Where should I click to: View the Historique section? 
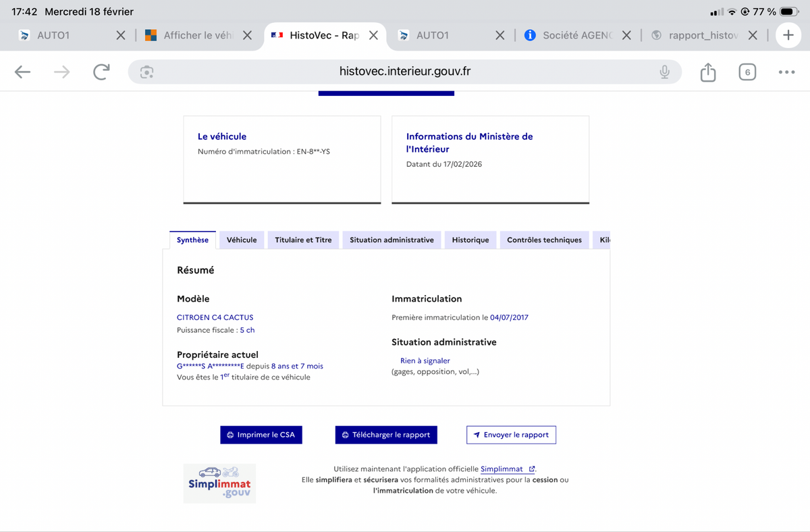tap(470, 240)
